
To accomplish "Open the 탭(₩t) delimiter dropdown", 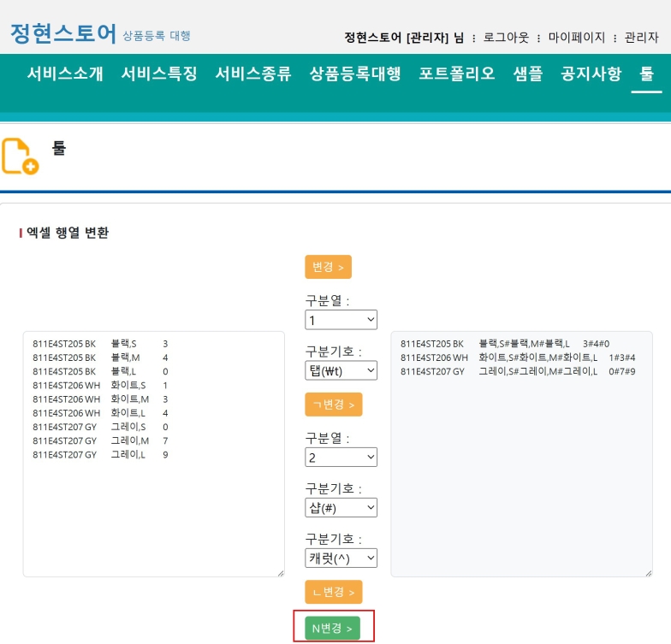I will 341,370.
